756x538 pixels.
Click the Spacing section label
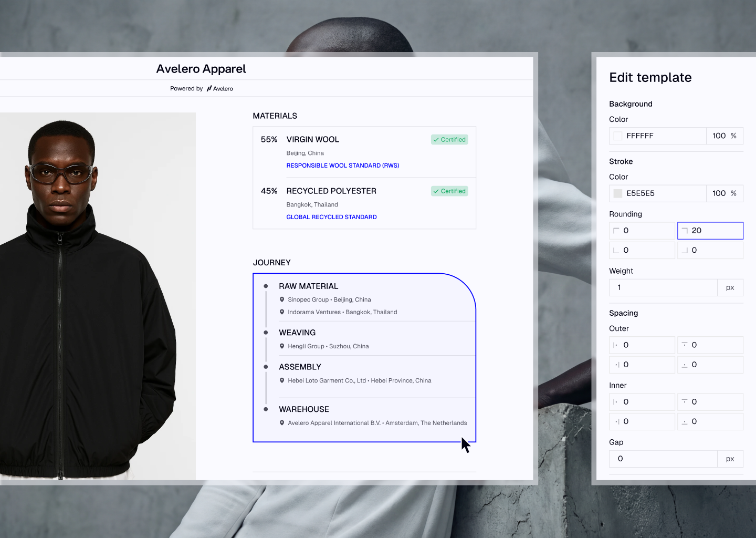[x=624, y=313]
